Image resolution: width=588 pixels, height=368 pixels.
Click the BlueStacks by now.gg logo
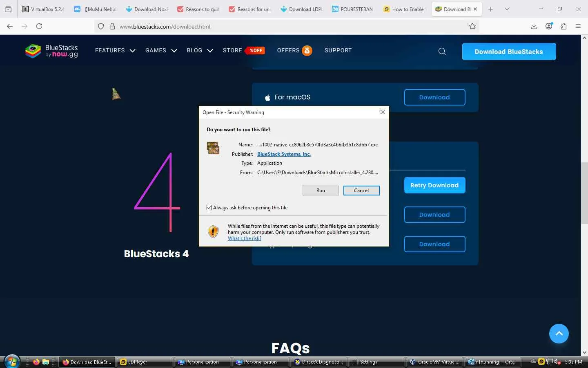tap(51, 51)
